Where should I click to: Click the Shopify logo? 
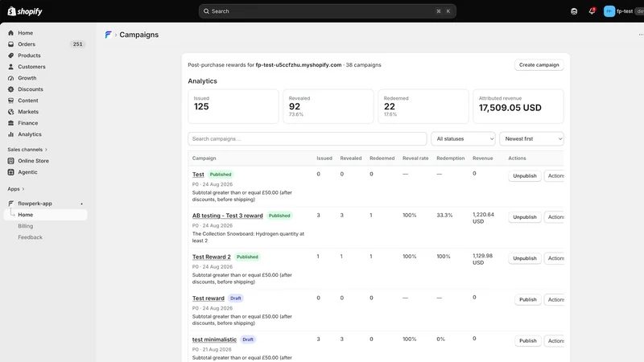[x=25, y=11]
